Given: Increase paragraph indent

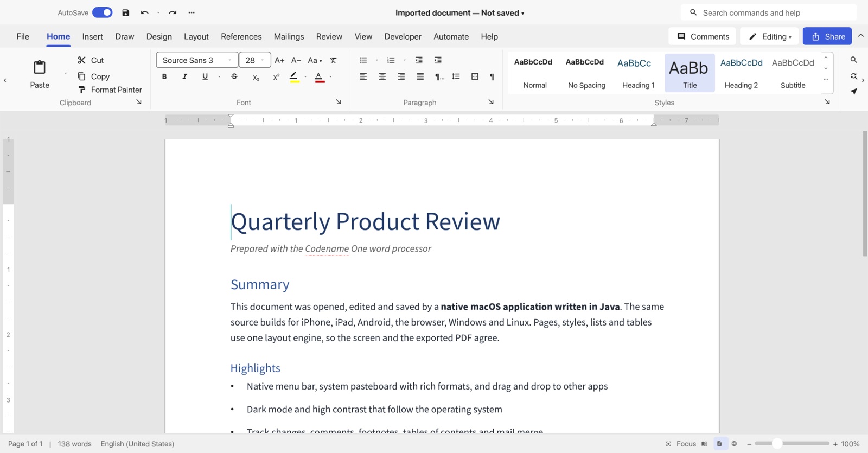Looking at the screenshot, I should point(438,60).
